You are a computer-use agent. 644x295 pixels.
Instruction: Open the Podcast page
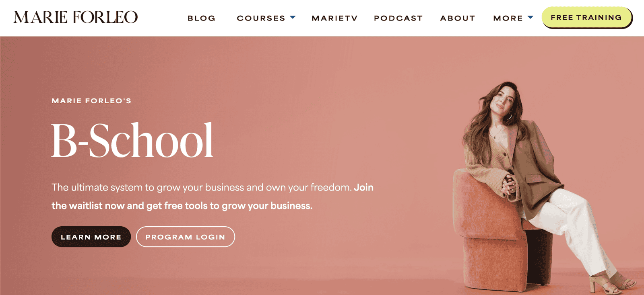coord(398,18)
